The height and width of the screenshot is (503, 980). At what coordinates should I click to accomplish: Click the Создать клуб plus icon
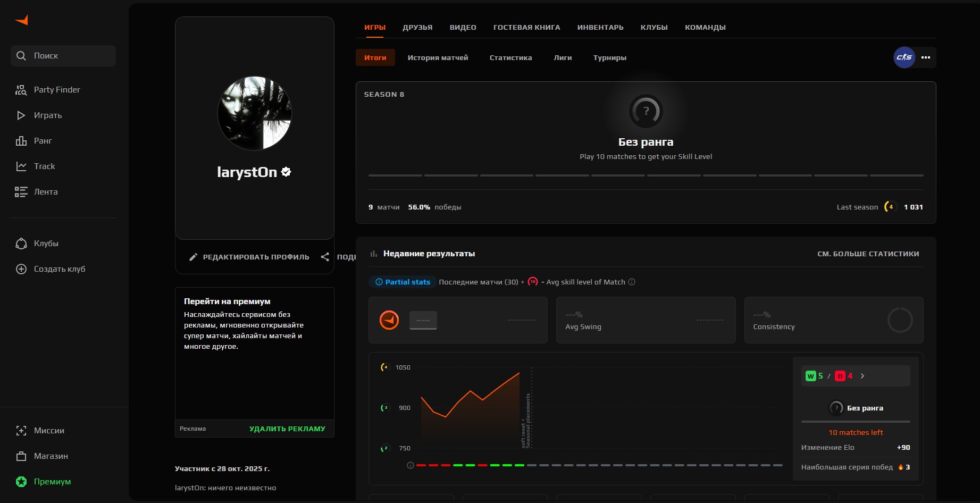pos(21,269)
